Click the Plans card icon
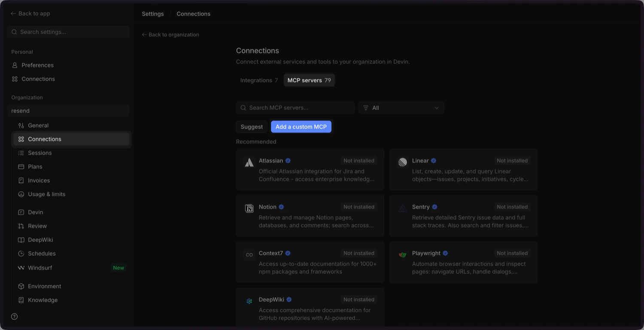The height and width of the screenshot is (330, 644). [21, 167]
